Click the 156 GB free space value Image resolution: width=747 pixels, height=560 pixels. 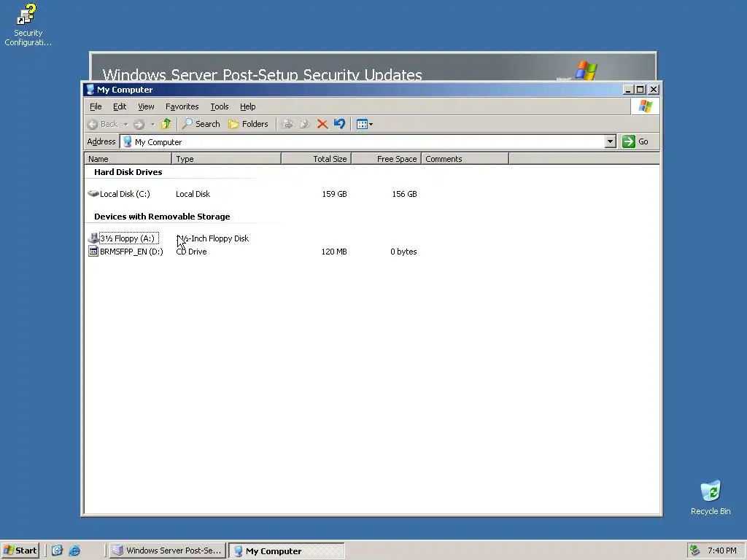click(404, 194)
